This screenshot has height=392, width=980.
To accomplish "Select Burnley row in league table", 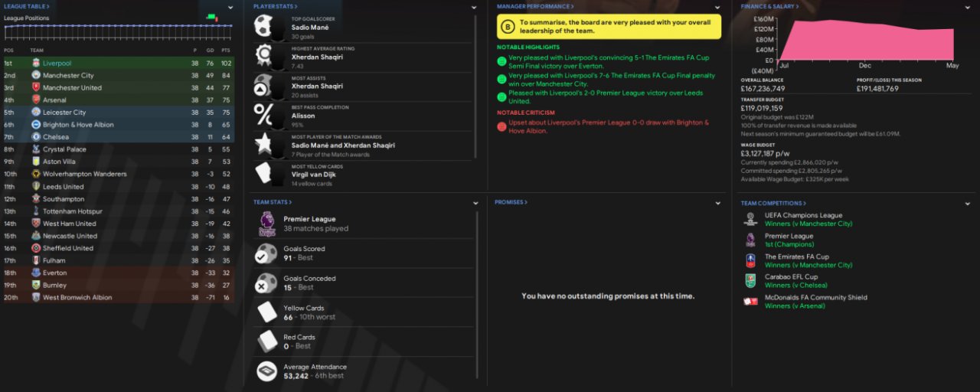I will [x=119, y=285].
